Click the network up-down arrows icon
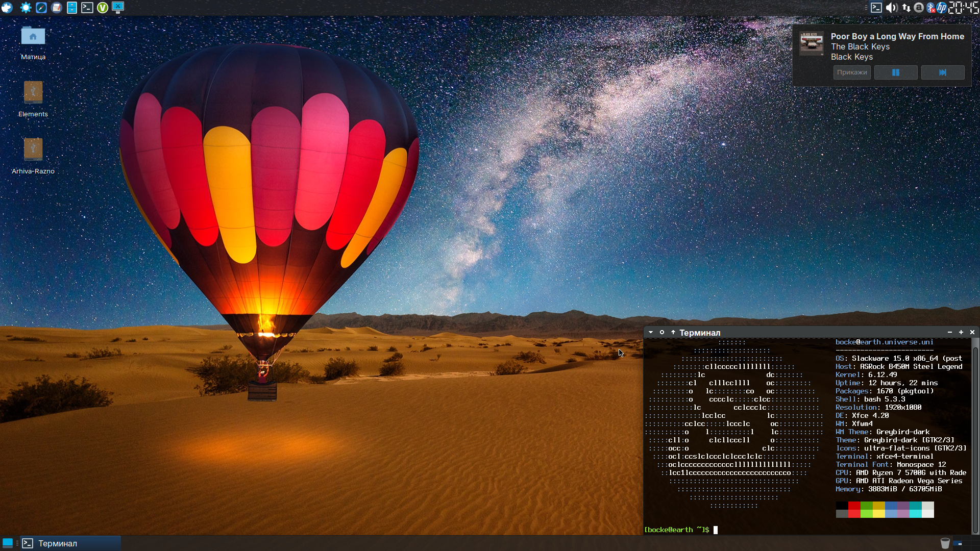 (906, 7)
